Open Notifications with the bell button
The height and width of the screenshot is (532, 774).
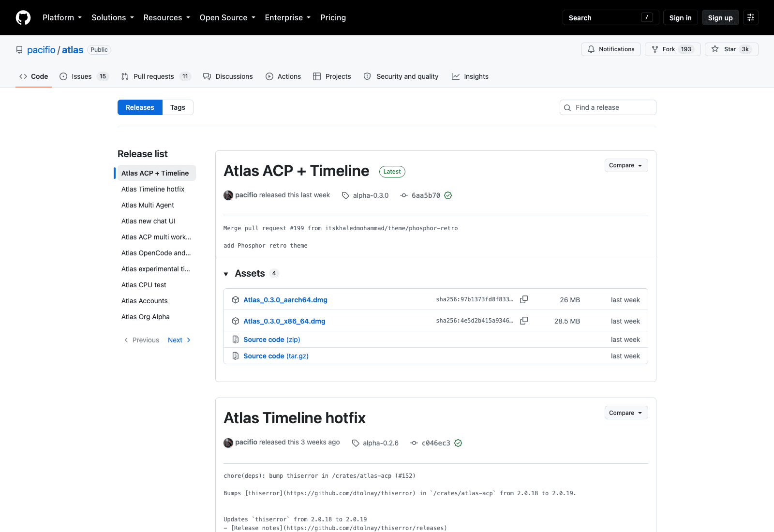pyautogui.click(x=611, y=49)
